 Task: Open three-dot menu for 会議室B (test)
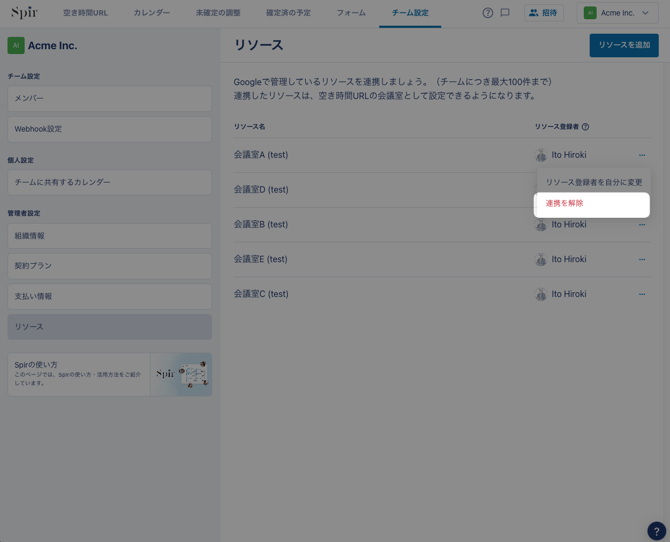click(x=642, y=224)
